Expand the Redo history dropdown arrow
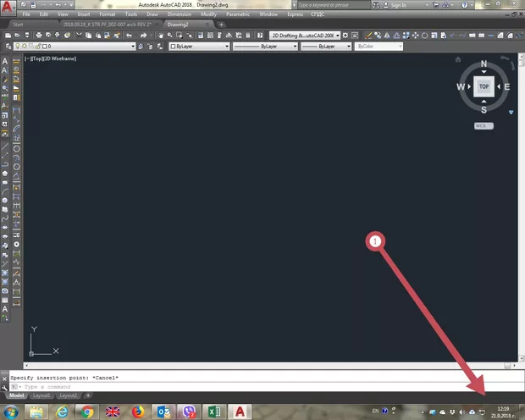 (151, 36)
